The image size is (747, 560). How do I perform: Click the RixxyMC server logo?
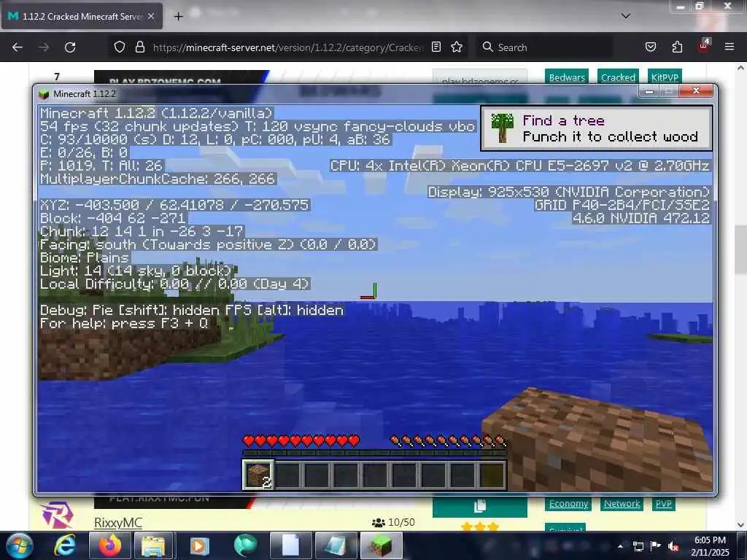[x=57, y=516]
